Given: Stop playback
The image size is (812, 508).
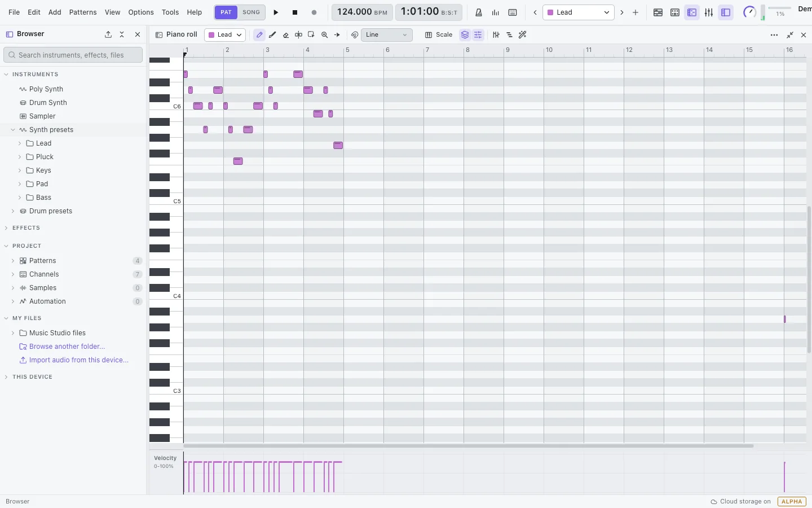Looking at the screenshot, I should point(295,12).
